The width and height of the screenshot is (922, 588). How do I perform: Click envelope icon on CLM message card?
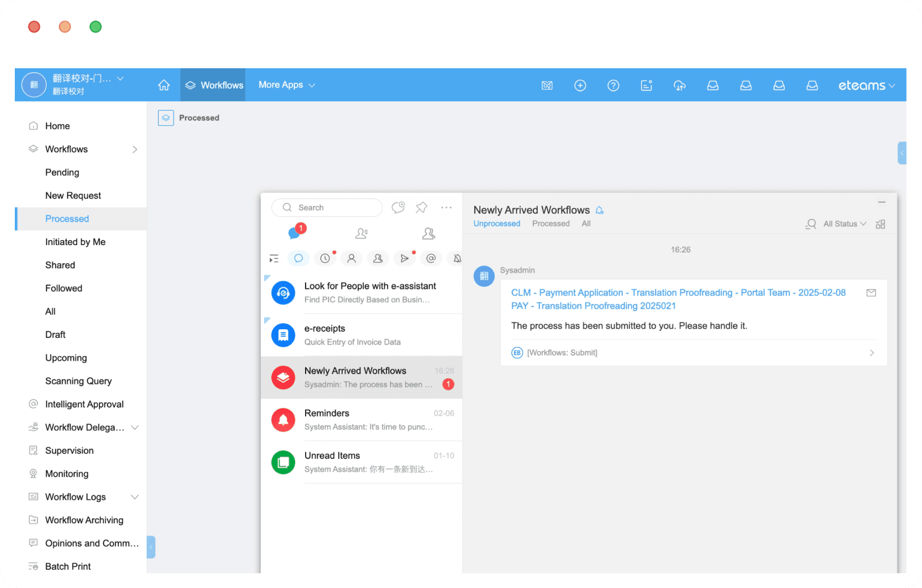871,293
